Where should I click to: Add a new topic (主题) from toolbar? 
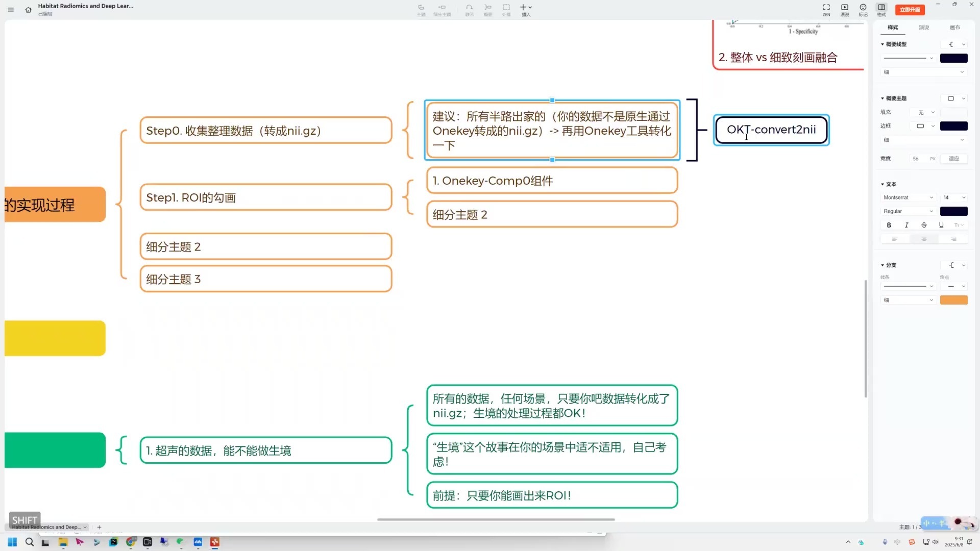point(421,10)
